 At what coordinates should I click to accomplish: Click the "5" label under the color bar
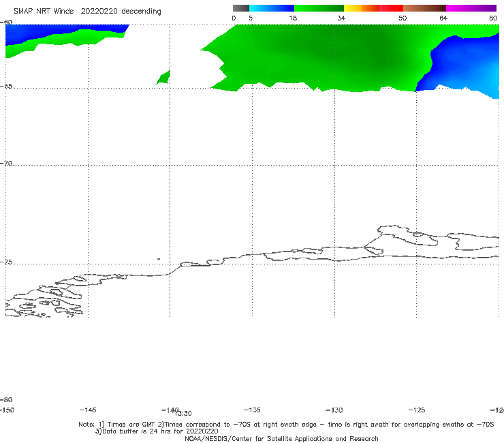click(251, 18)
